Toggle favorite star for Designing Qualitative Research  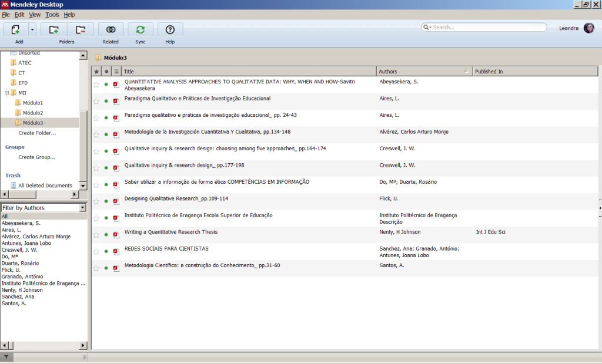[x=96, y=201]
